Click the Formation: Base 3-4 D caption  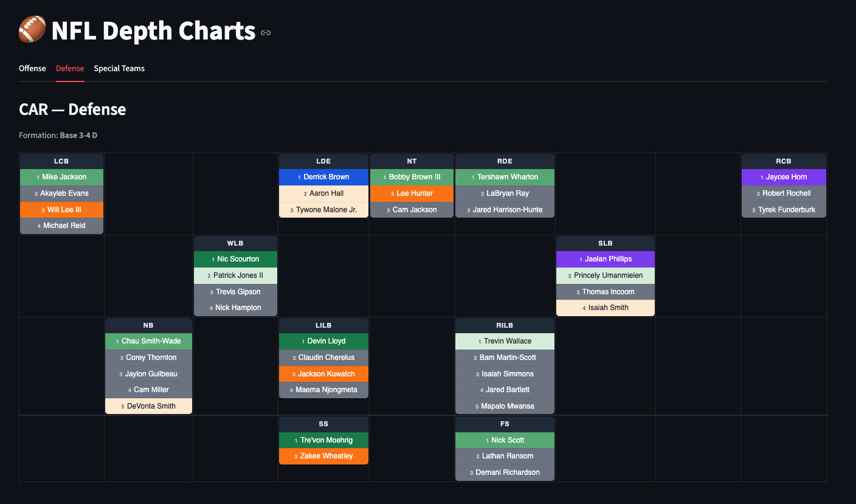tap(58, 135)
